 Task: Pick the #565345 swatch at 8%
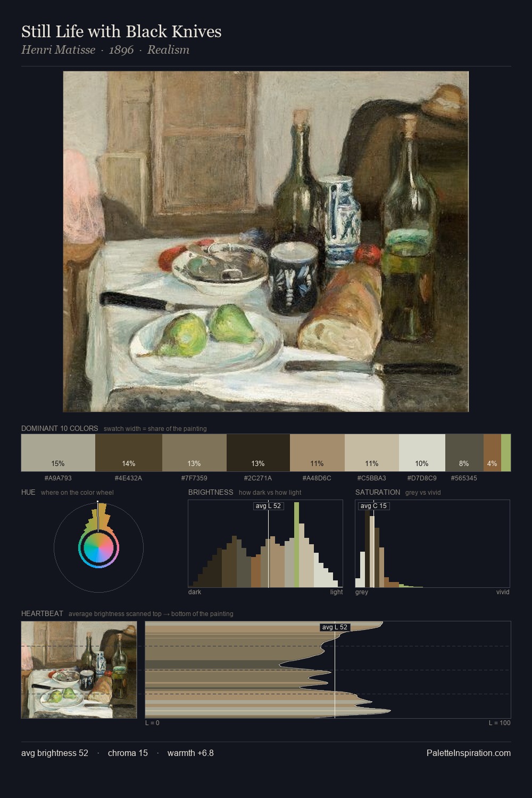464,453
